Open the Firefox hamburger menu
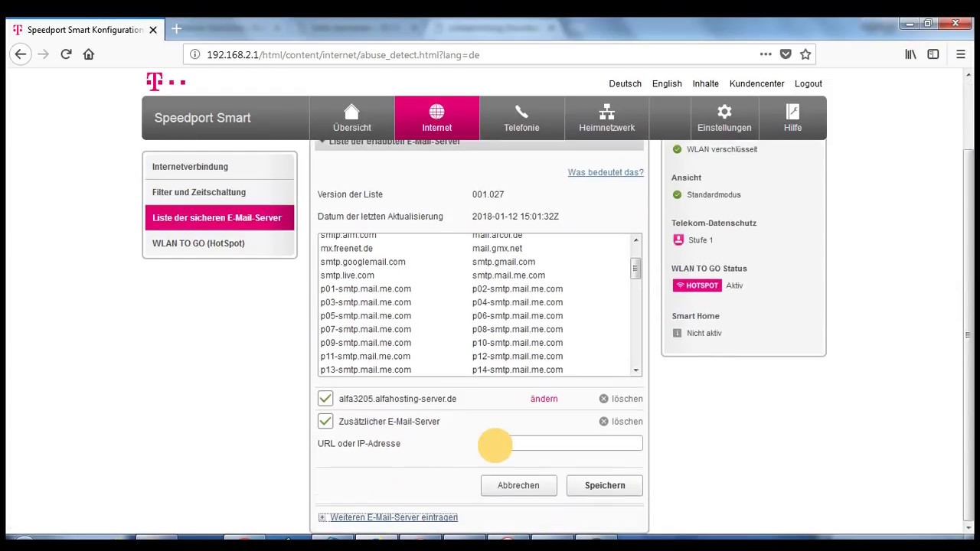 (961, 54)
